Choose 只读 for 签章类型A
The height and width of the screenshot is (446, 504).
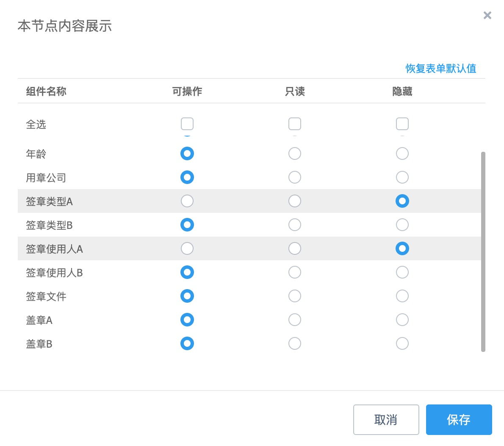pos(295,201)
